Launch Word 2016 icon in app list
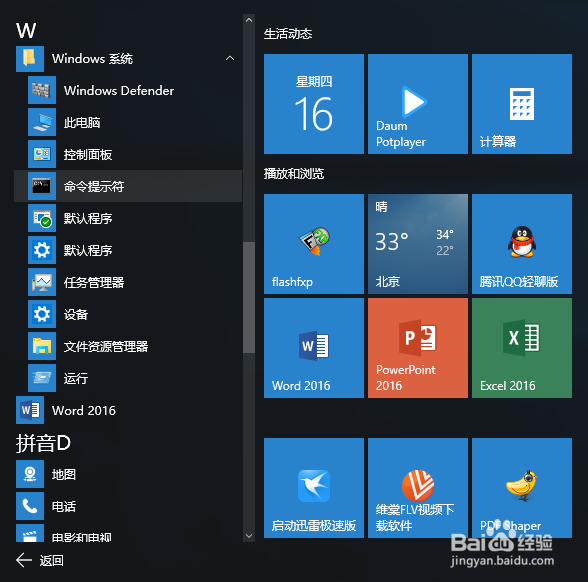 point(30,410)
